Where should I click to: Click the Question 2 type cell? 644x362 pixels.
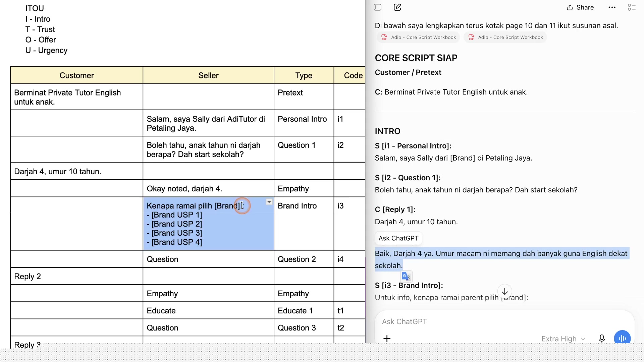point(304,259)
